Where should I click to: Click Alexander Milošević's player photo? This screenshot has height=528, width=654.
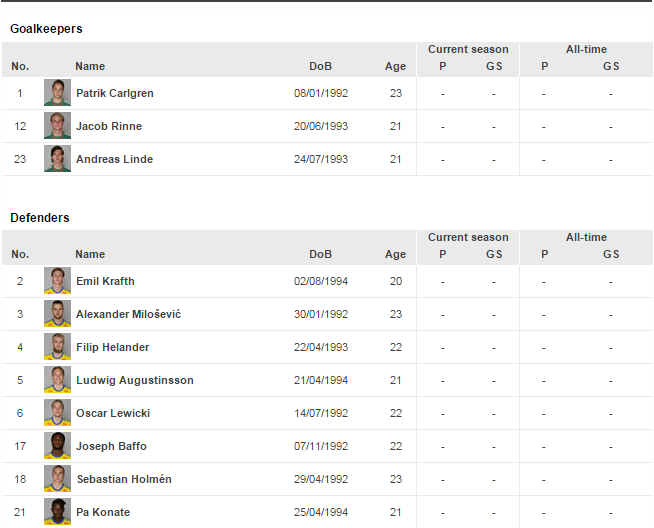coord(57,314)
